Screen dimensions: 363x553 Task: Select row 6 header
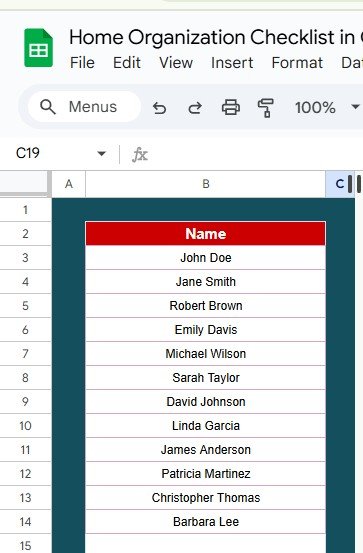click(x=25, y=329)
